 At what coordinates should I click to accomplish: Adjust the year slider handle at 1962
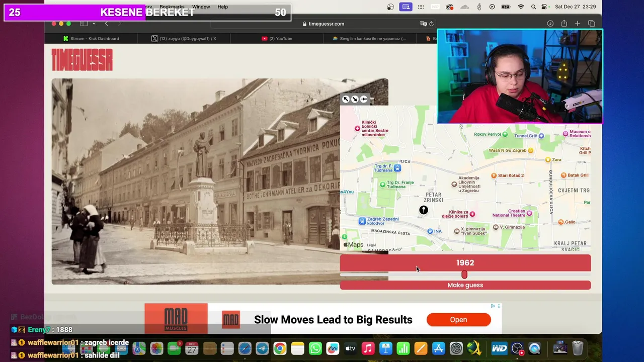coord(464,275)
